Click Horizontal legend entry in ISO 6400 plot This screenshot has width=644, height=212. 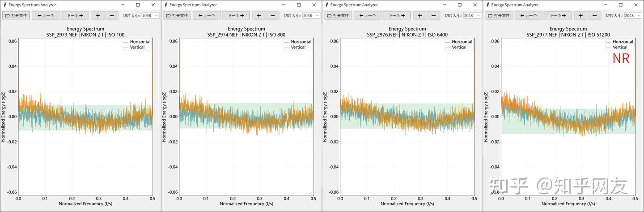click(x=459, y=42)
